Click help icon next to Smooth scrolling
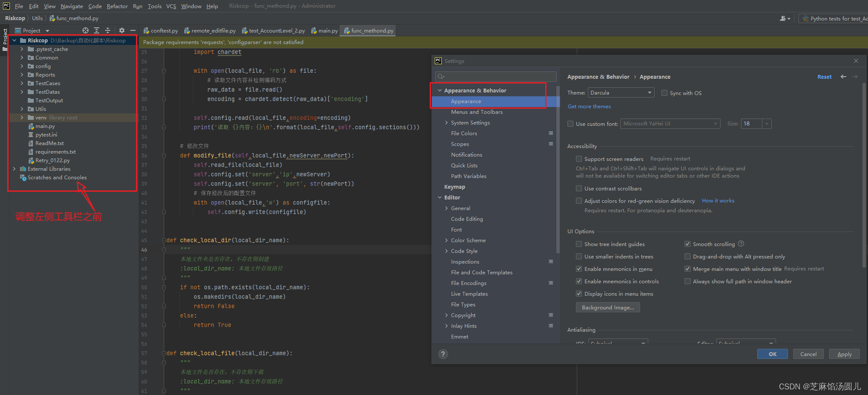 (x=741, y=244)
